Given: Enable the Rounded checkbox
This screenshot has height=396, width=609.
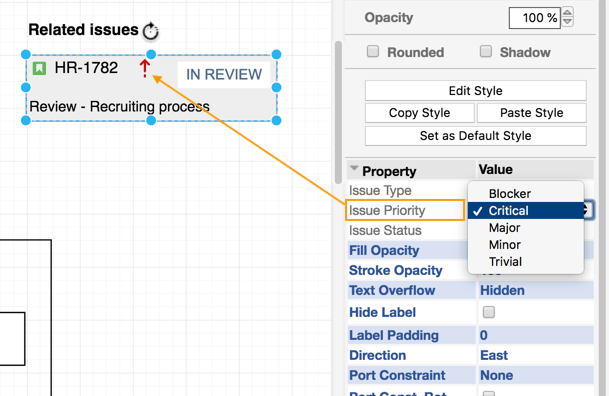Looking at the screenshot, I should (x=373, y=51).
